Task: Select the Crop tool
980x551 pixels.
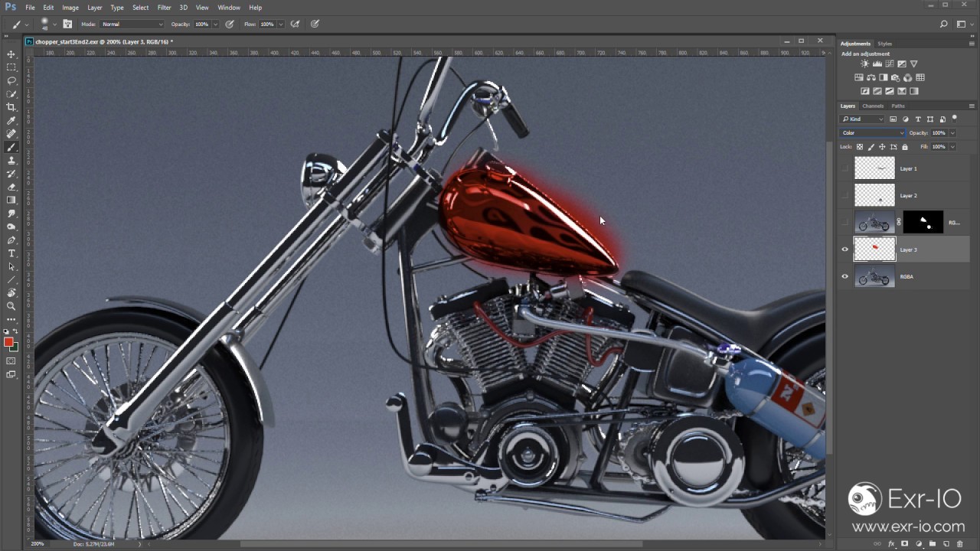Action: coord(11,107)
